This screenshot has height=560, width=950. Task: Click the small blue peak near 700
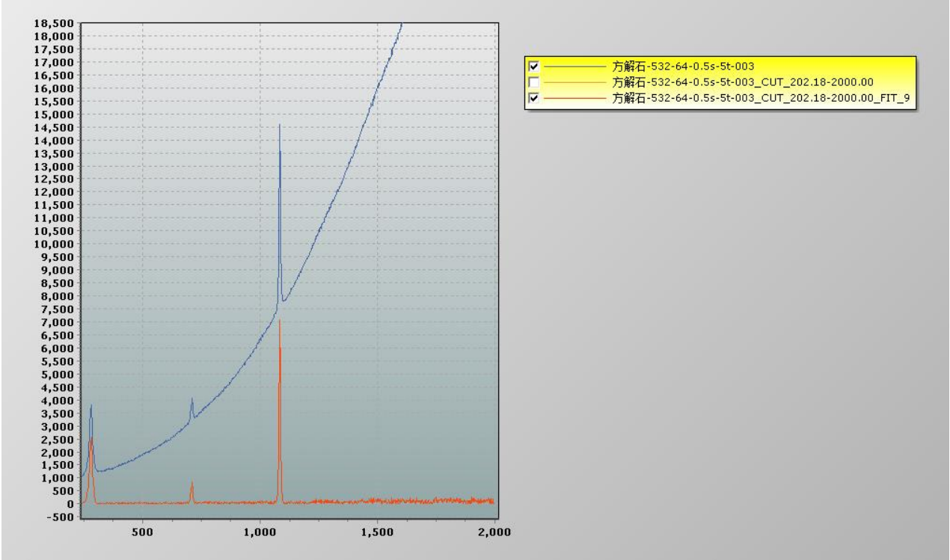coord(192,399)
